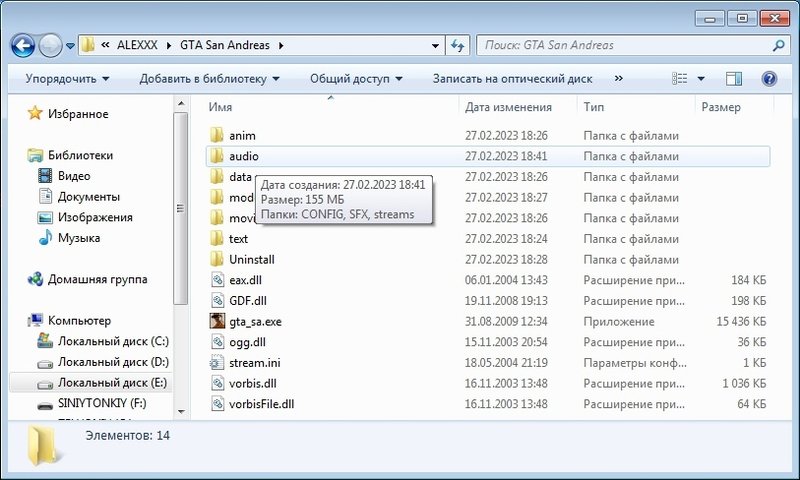Viewport: 800px width, 480px height.
Task: Open the view options dropdown arrow
Action: (x=701, y=79)
